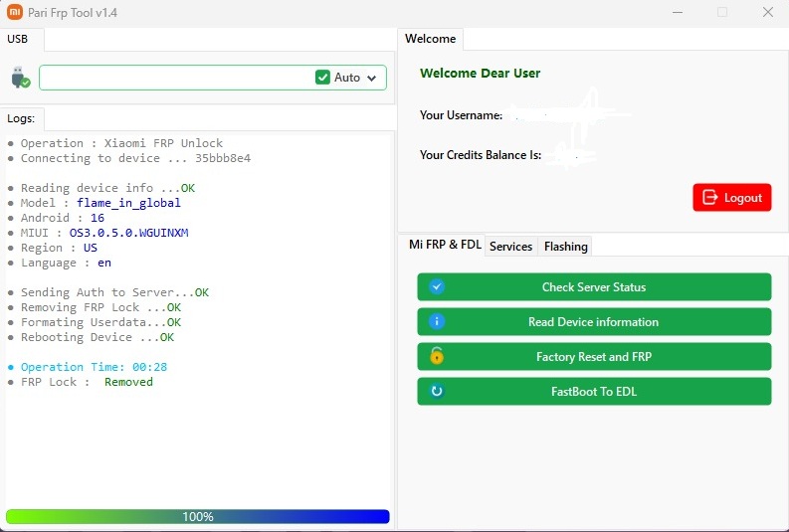Click the 100% progress bar
Screen dimensions: 789x532
[198, 516]
